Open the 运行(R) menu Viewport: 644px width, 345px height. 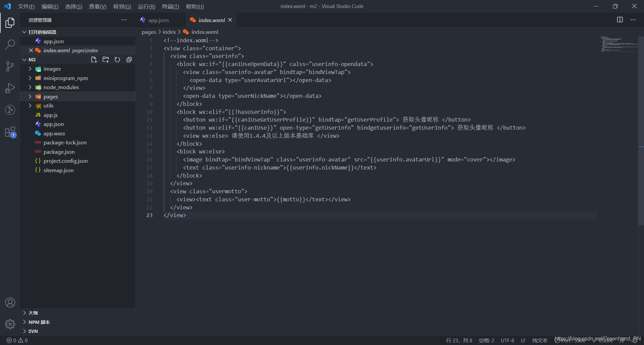click(x=147, y=6)
